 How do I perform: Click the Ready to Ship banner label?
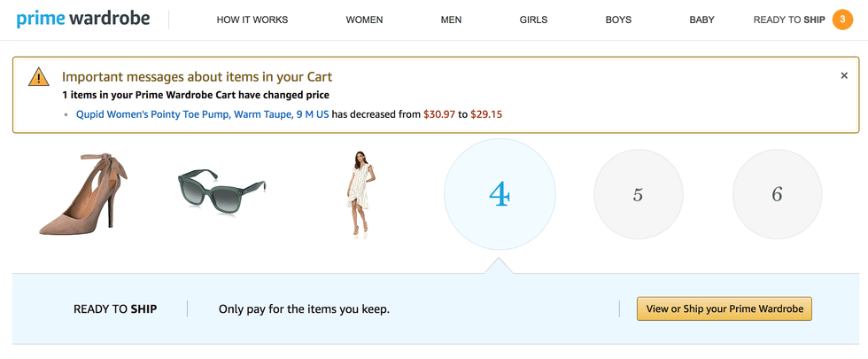tap(115, 309)
